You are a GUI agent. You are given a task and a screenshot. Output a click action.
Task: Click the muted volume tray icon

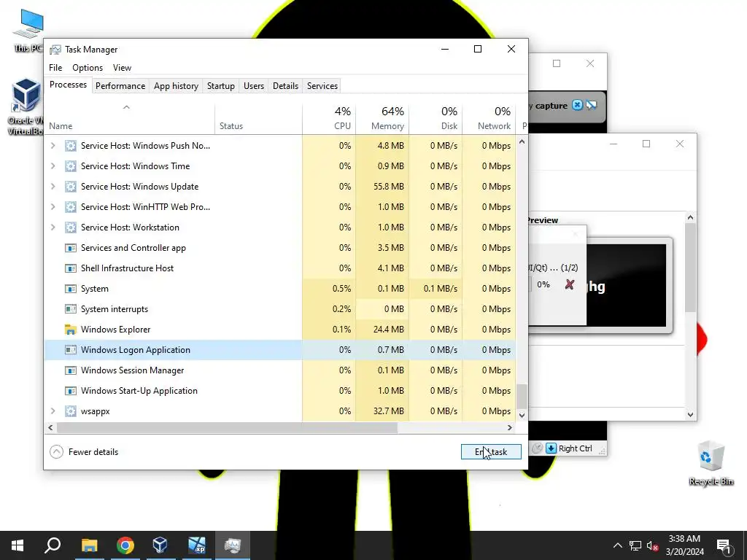pos(652,545)
